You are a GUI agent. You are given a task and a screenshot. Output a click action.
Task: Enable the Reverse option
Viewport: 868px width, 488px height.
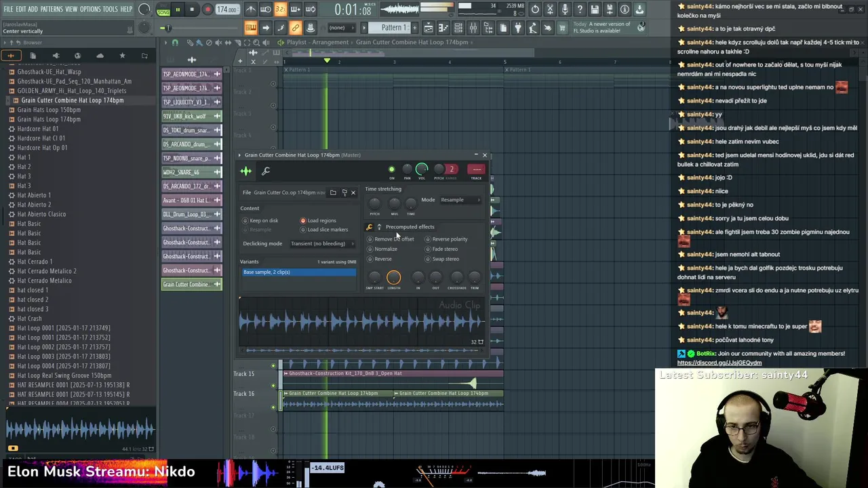[x=380, y=259]
